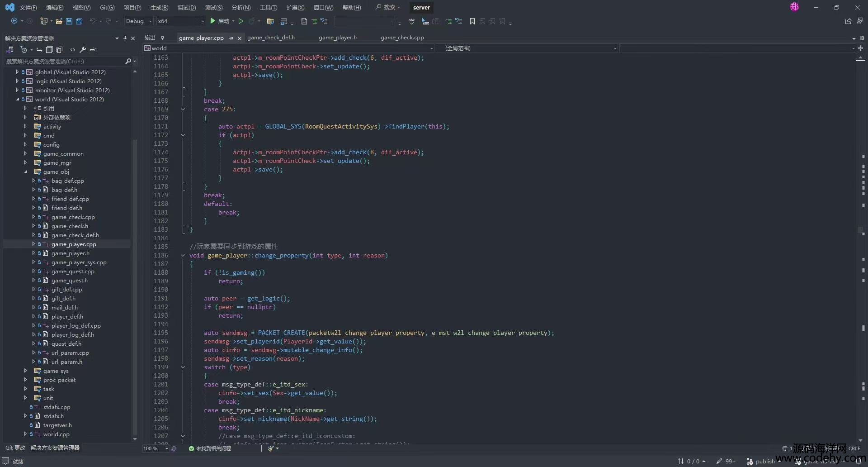Open the 文件(F) menu
Screen dimensions: 868x467
(28, 7)
